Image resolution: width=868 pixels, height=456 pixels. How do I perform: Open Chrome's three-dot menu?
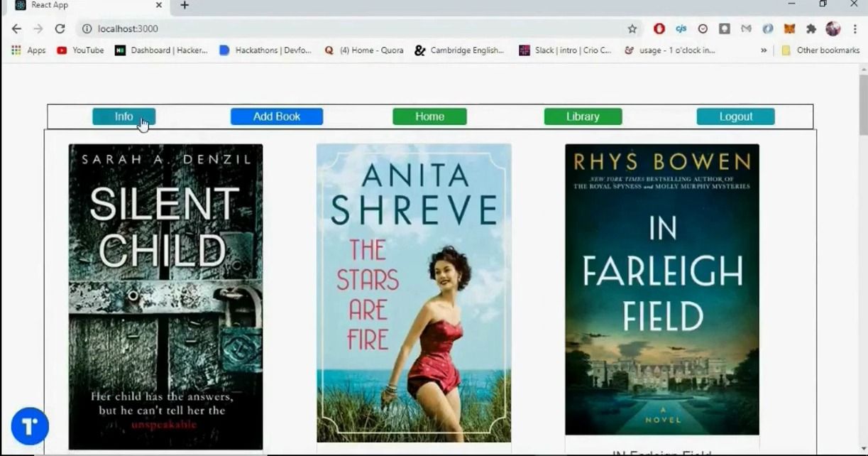pos(855,29)
